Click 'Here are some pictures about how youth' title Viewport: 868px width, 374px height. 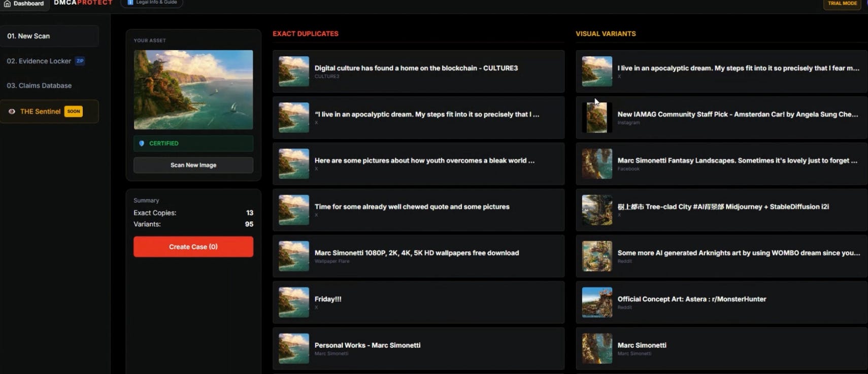(424, 160)
